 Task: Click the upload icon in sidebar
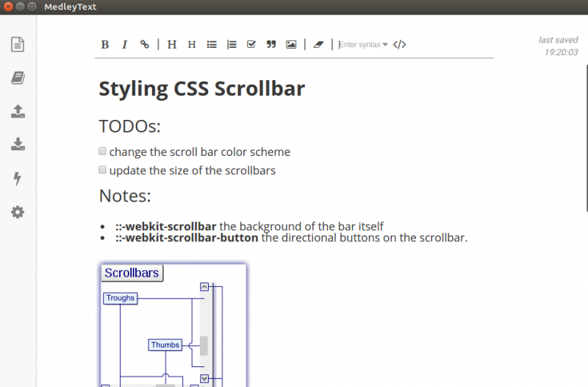click(18, 112)
